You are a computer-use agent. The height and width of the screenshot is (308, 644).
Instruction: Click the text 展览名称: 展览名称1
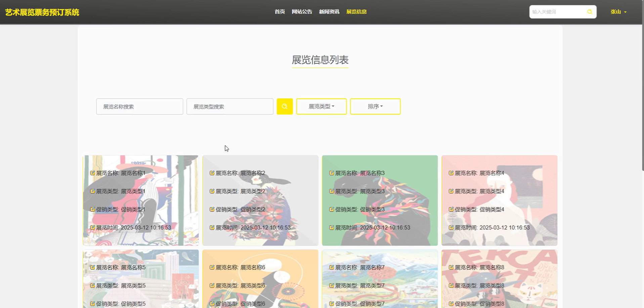tap(121, 173)
